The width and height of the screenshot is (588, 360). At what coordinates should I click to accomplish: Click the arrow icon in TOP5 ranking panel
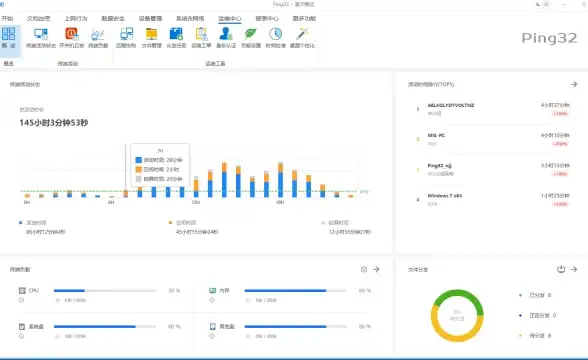[574, 84]
